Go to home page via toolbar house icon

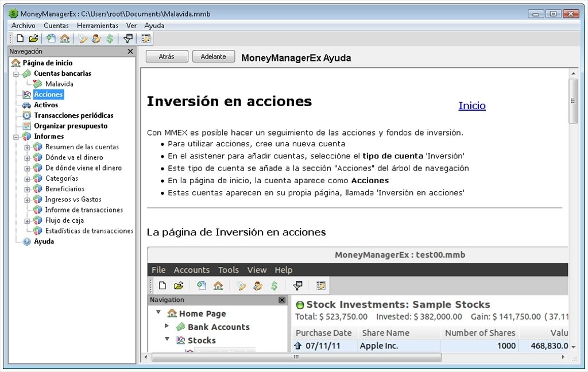coord(65,38)
